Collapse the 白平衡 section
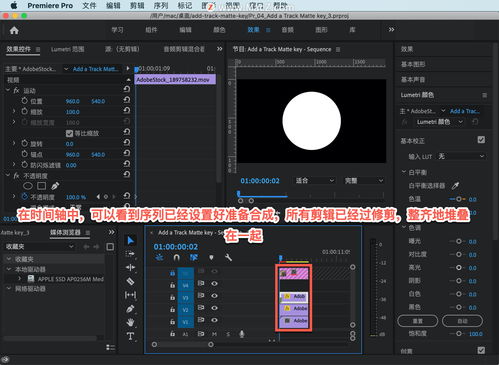 pos(404,172)
